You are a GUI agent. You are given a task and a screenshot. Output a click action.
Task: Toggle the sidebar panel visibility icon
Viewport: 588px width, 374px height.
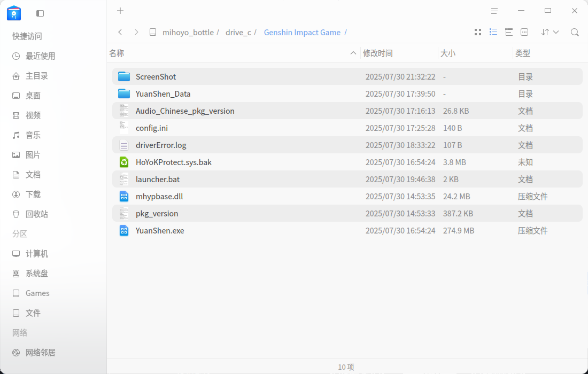[40, 13]
